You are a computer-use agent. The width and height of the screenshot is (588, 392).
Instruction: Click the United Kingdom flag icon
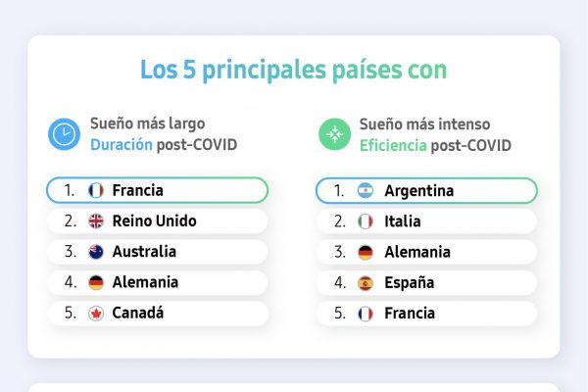(x=96, y=221)
